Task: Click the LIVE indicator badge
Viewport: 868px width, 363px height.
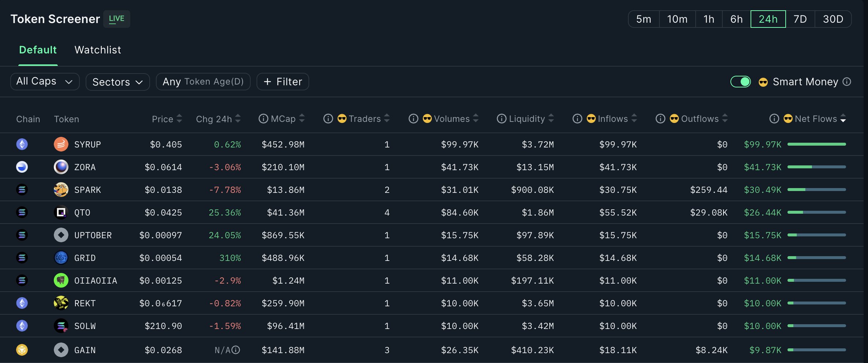Action: click(117, 19)
